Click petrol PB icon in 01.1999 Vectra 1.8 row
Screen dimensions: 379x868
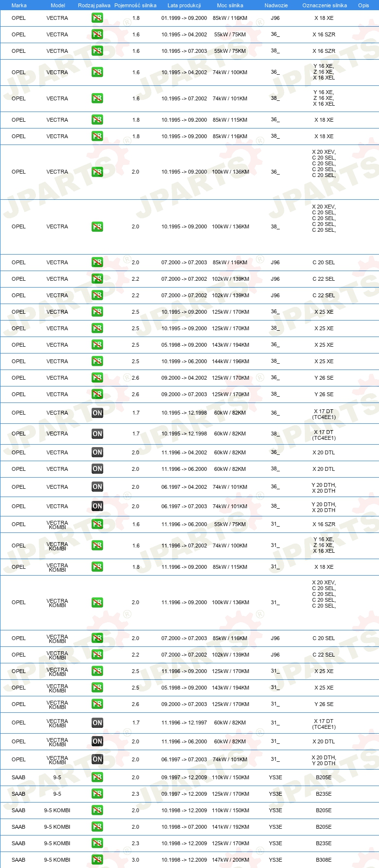(x=97, y=18)
